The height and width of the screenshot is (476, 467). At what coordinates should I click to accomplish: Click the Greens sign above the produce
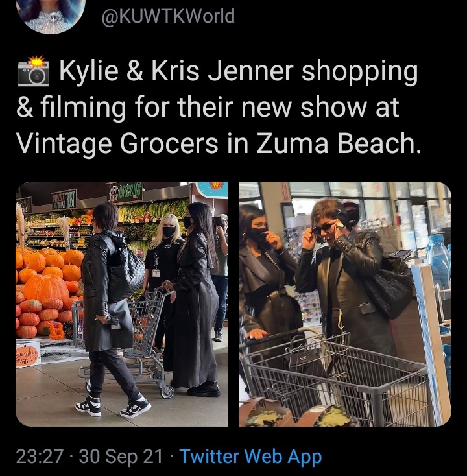pyautogui.click(x=125, y=192)
